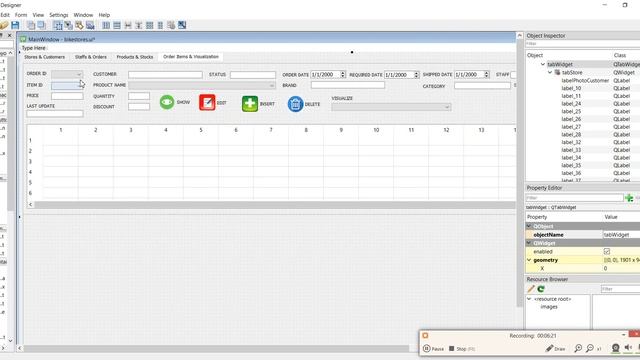Select the Edit Tab Order mode icon

point(90,25)
